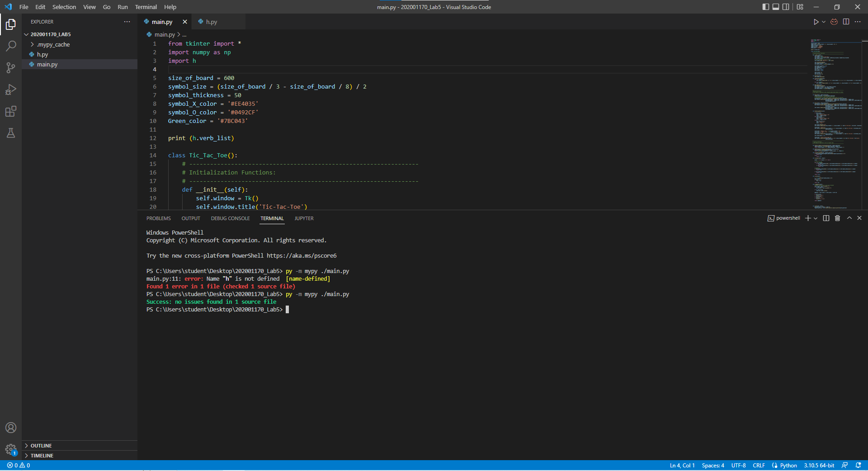
Task: Open breadcrumb ellipsis symbol picker
Action: click(x=184, y=34)
